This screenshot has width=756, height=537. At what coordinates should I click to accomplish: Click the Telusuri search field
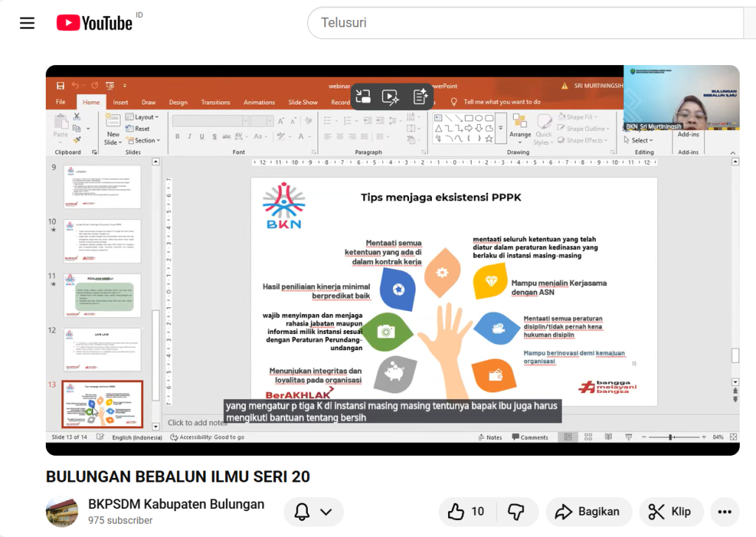(x=524, y=23)
